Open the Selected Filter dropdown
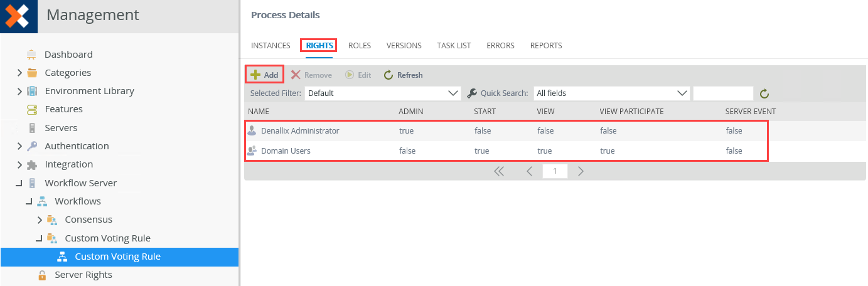868x286 pixels. click(383, 93)
